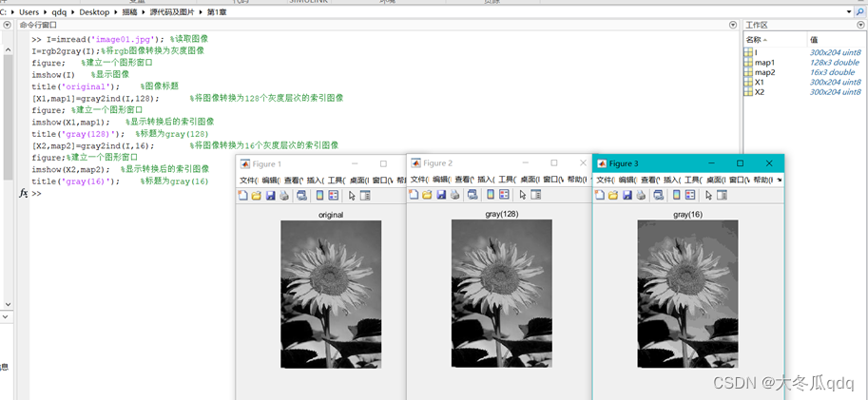Navigate to Users folder in path bar
Viewport: 868px width, 400px height.
pyautogui.click(x=29, y=11)
